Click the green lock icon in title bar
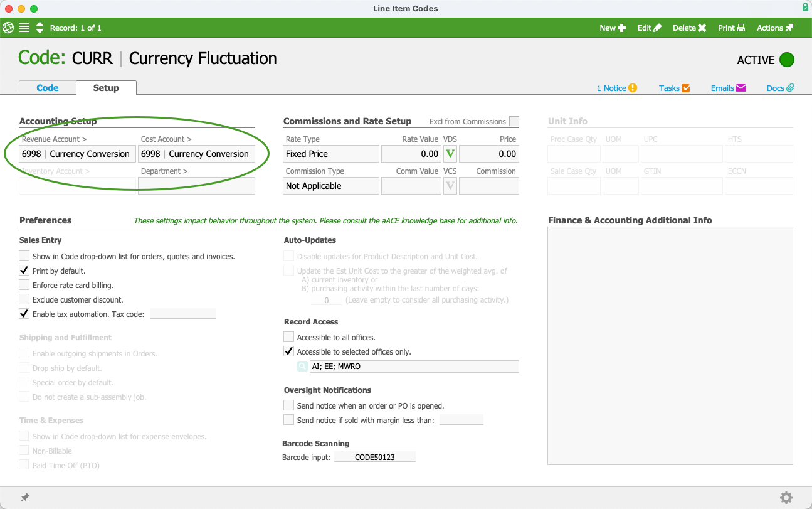812x509 pixels. point(805,7)
